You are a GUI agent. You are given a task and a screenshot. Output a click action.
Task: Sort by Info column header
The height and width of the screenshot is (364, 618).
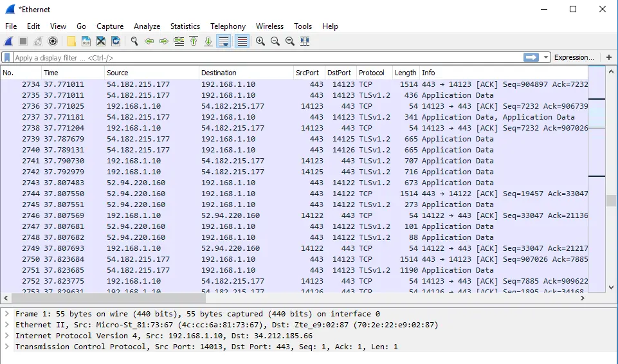504,73
